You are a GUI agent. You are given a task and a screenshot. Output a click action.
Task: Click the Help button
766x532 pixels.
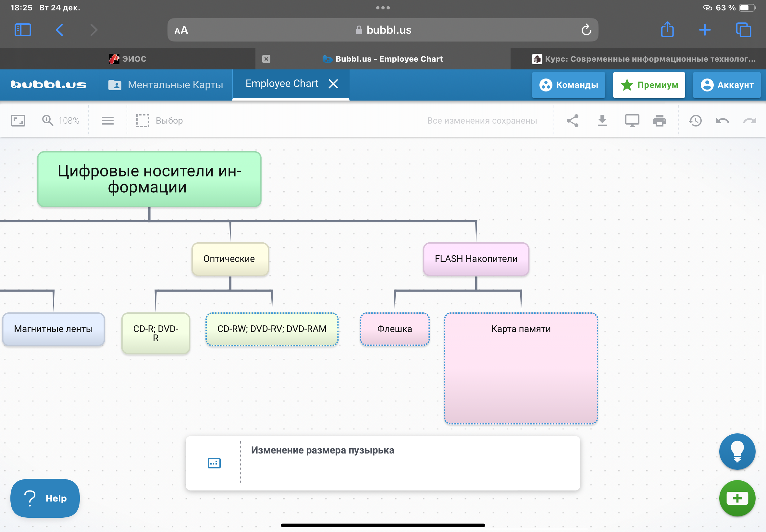pyautogui.click(x=45, y=498)
